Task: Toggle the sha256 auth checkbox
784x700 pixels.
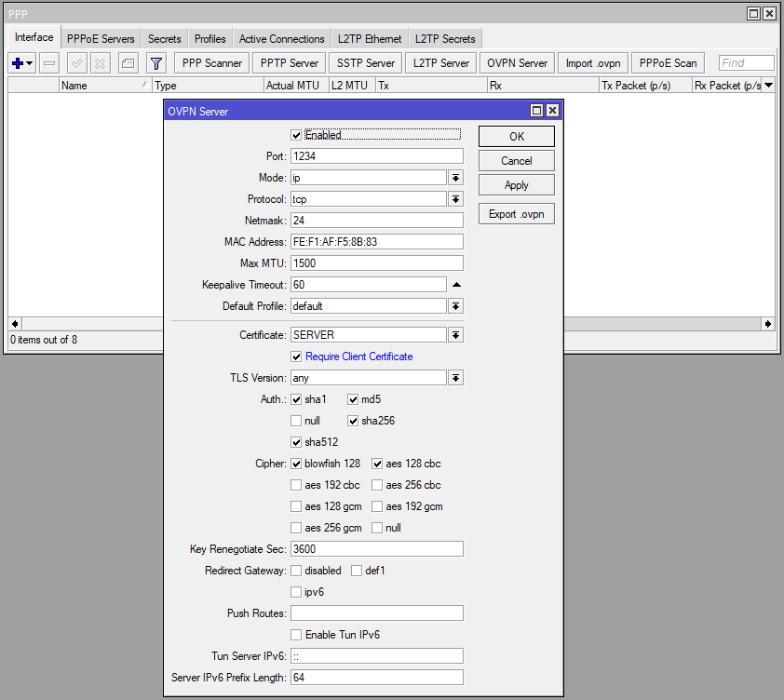Action: [353, 421]
